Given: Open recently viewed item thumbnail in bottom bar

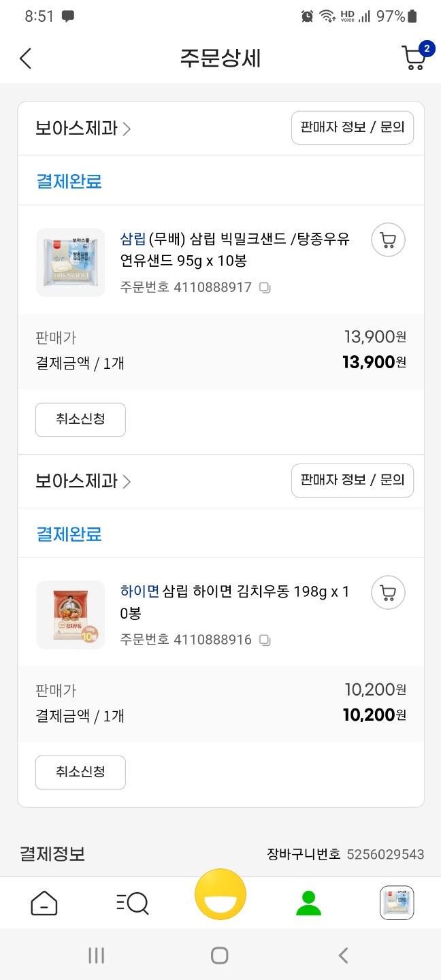Looking at the screenshot, I should pos(397,903).
